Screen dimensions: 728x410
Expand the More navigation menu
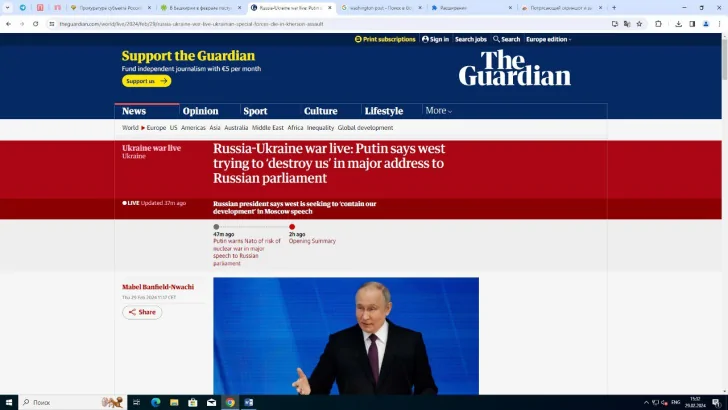click(x=438, y=111)
